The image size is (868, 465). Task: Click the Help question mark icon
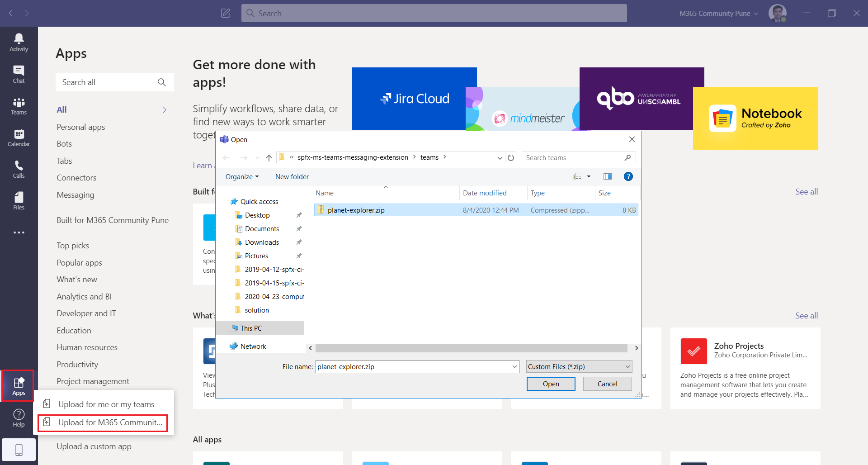tap(19, 418)
